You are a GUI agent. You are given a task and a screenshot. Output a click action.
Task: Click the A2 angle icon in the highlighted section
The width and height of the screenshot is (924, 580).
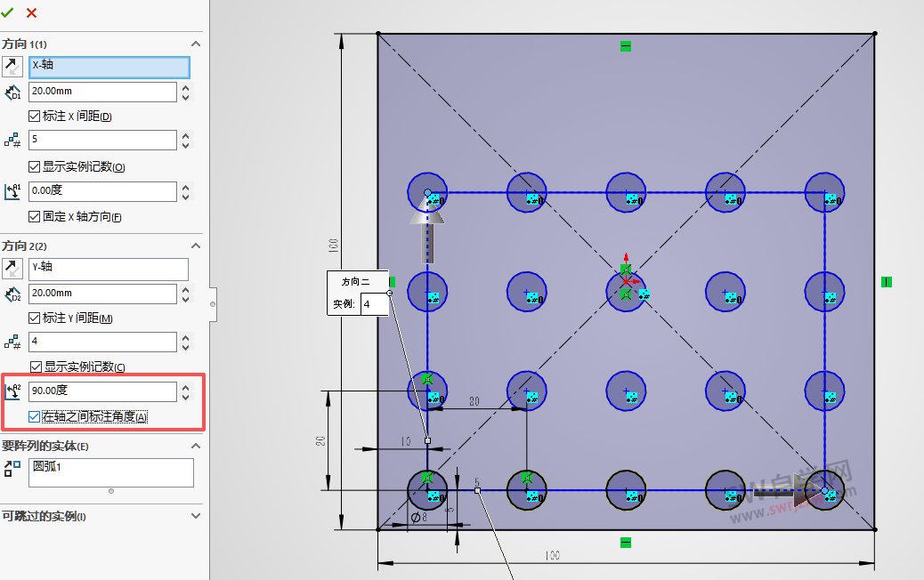coord(11,391)
